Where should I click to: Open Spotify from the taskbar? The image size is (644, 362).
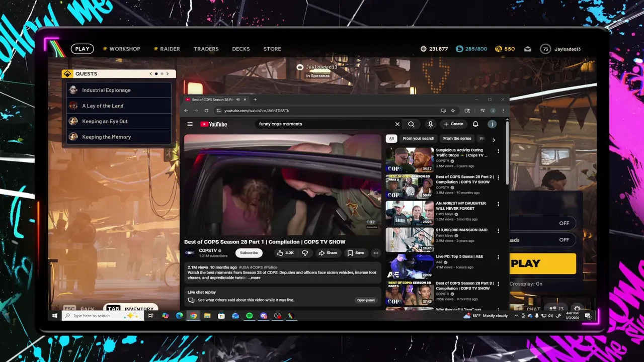(x=250, y=316)
